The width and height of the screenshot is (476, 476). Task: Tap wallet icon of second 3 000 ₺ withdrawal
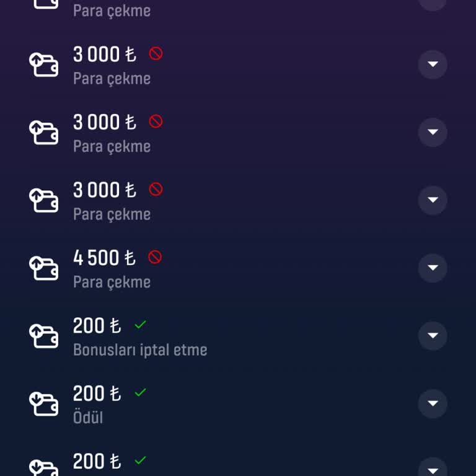coord(43,132)
